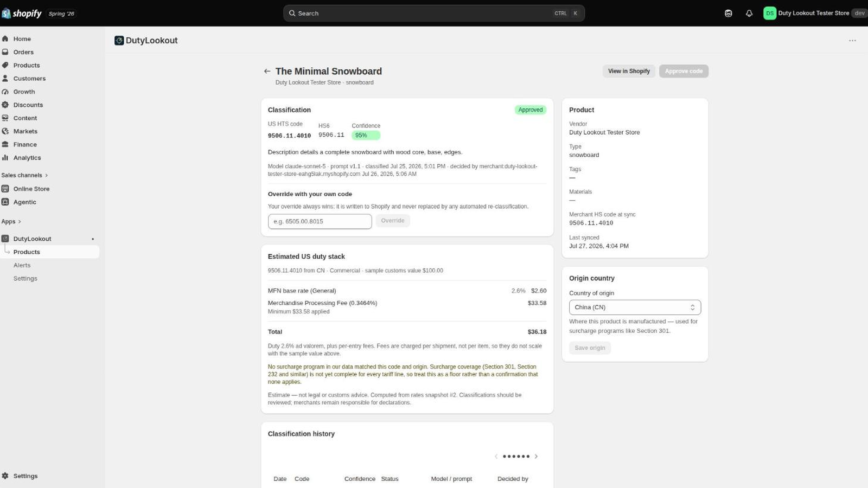Click the Markets globe icon

[5, 131]
